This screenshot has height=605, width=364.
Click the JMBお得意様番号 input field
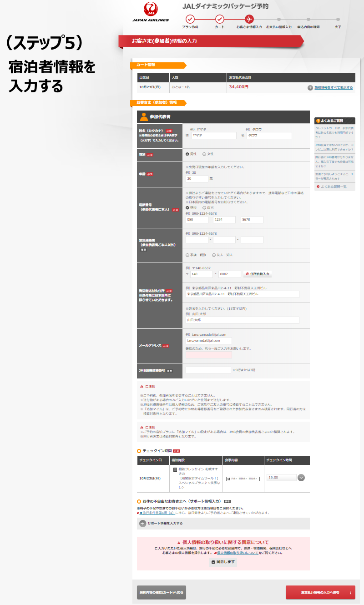(208, 370)
